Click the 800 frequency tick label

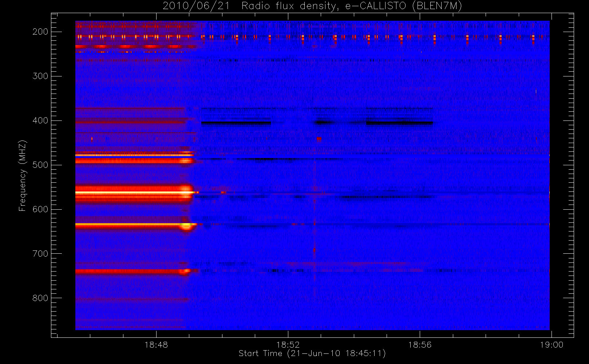40,298
